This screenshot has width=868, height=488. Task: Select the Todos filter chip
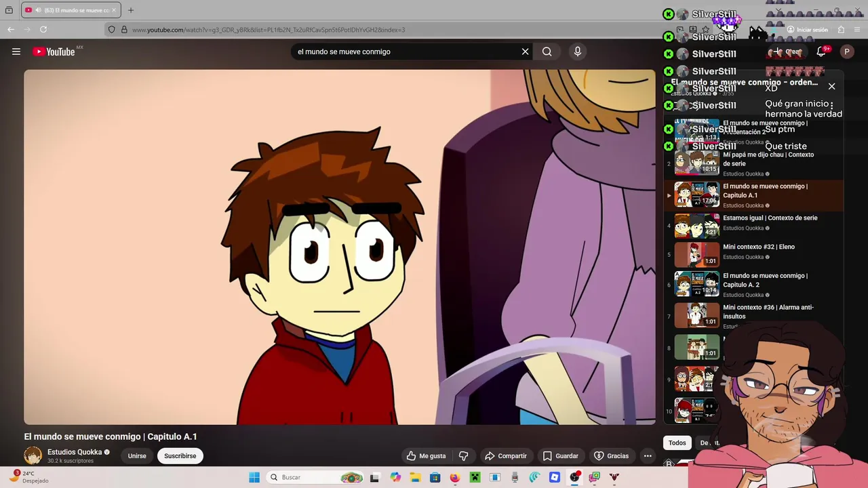pos(677,443)
